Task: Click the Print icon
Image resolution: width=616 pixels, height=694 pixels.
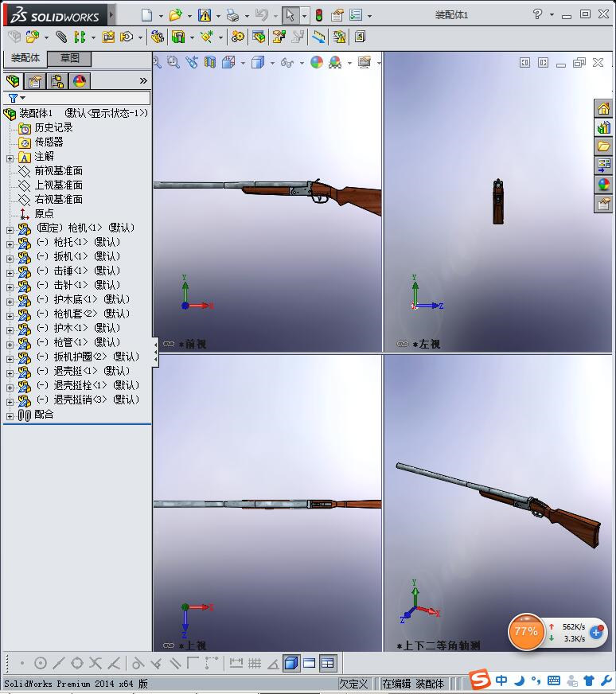Action: pos(232,15)
